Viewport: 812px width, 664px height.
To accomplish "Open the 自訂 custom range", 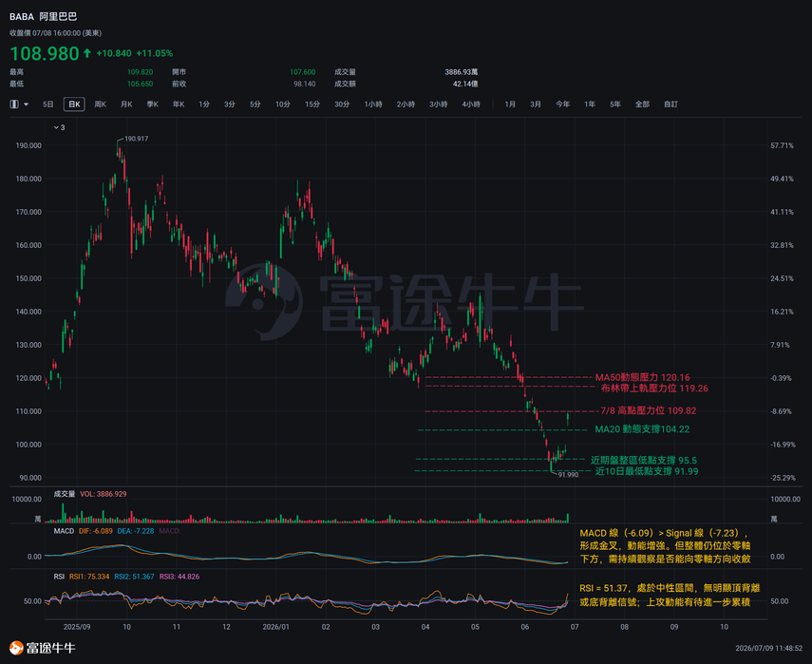I will tap(671, 104).
